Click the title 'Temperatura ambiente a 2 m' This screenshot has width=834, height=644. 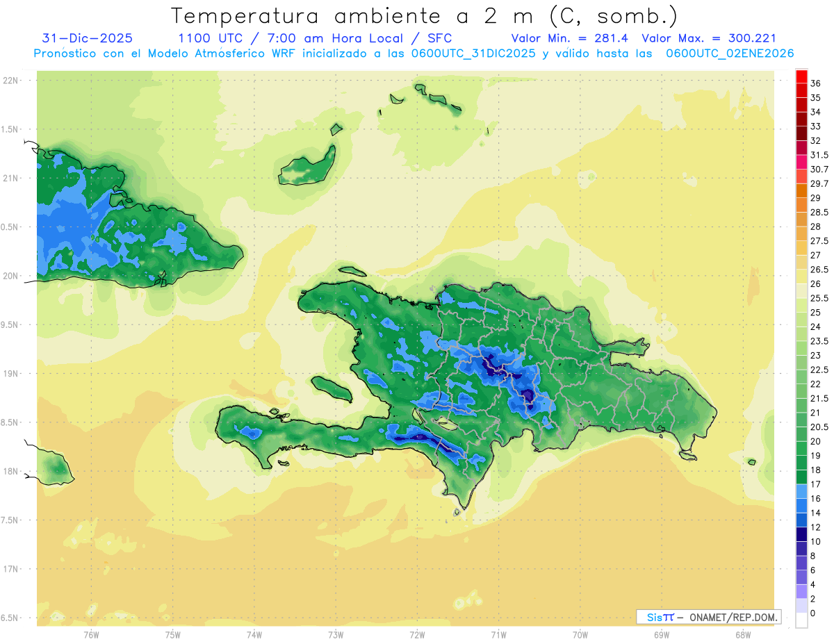tap(355, 16)
